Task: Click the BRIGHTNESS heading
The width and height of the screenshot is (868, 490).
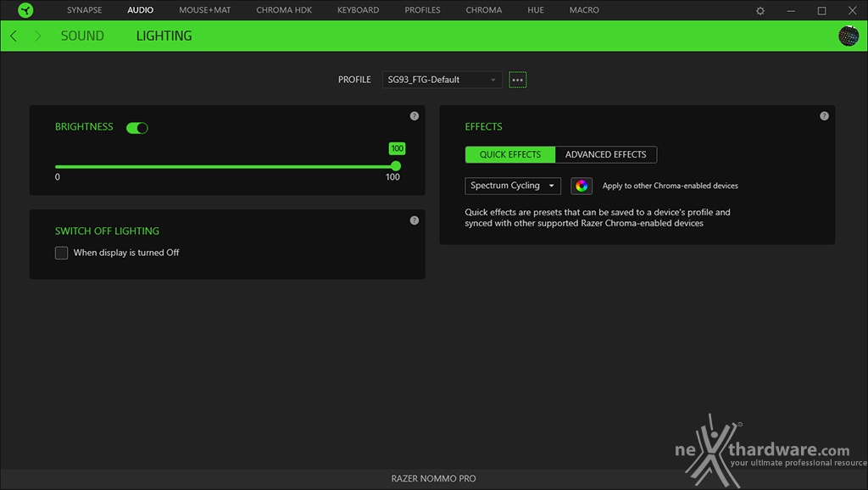Action: (84, 127)
